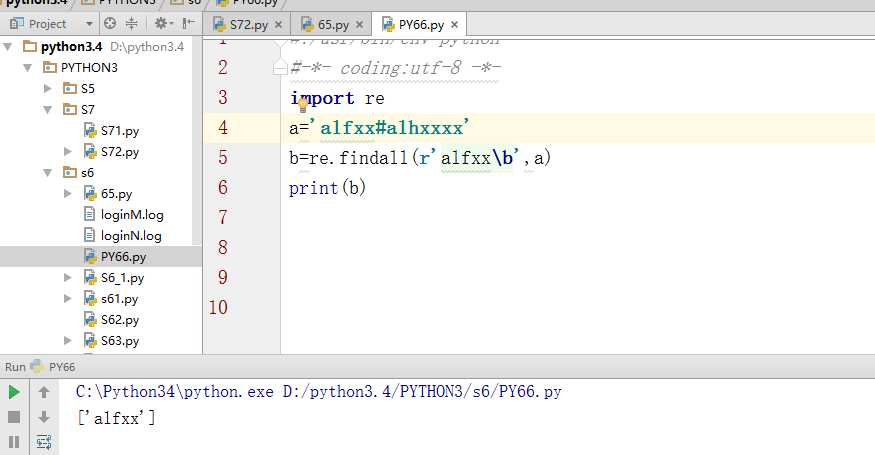875x455 pixels.
Task: Click the up the stack trace arrow
Action: coord(44,392)
